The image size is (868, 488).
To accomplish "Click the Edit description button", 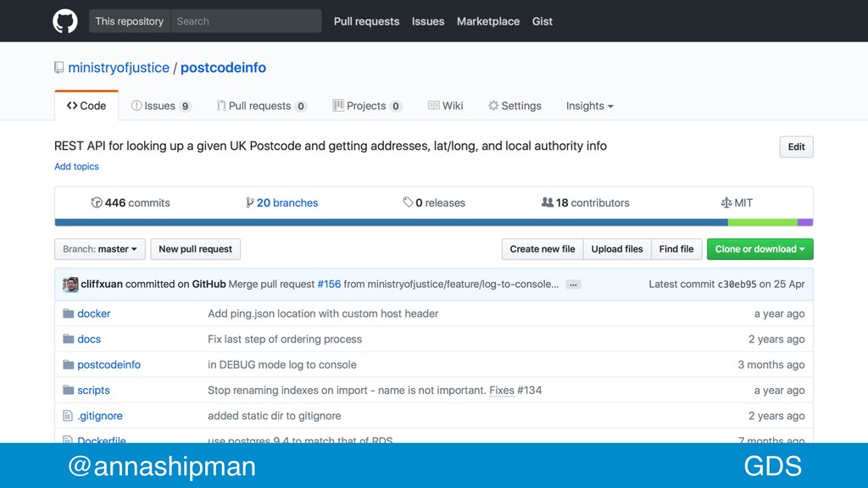I will tap(796, 147).
